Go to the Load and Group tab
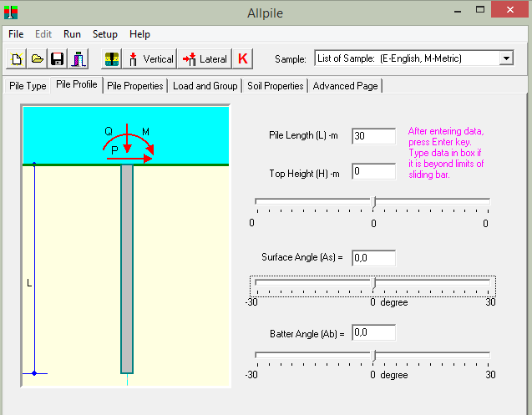The image size is (532, 415). [205, 86]
